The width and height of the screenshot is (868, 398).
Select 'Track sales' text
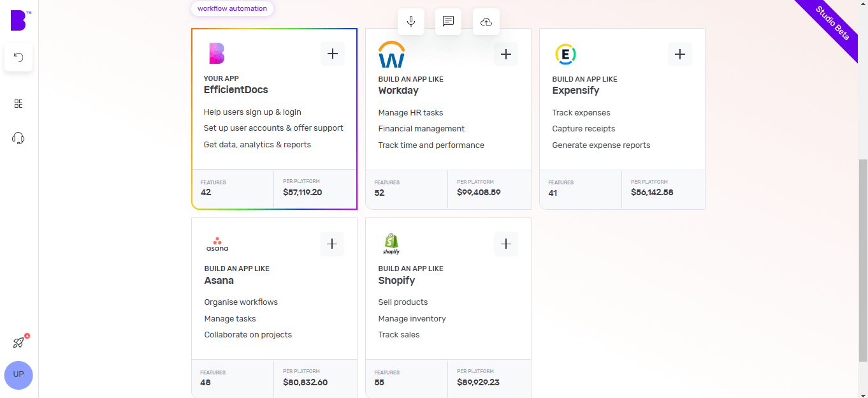coord(399,335)
